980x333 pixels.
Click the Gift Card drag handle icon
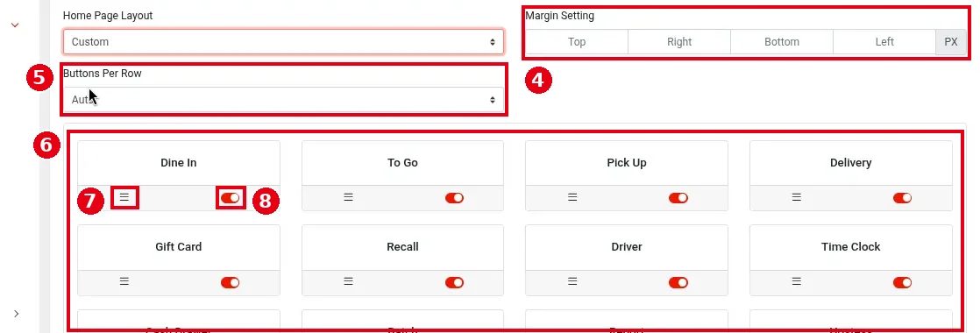tap(124, 282)
